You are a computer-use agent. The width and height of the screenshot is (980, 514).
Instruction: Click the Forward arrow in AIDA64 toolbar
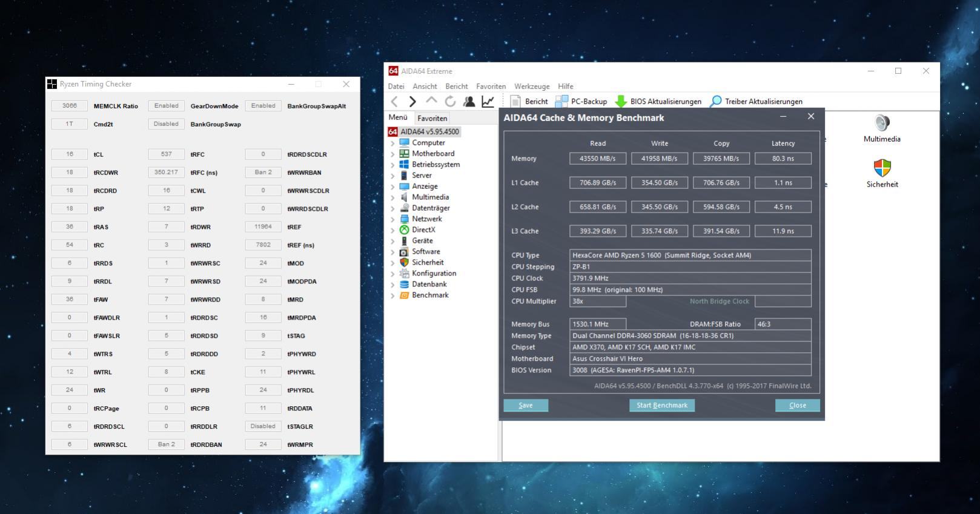413,102
